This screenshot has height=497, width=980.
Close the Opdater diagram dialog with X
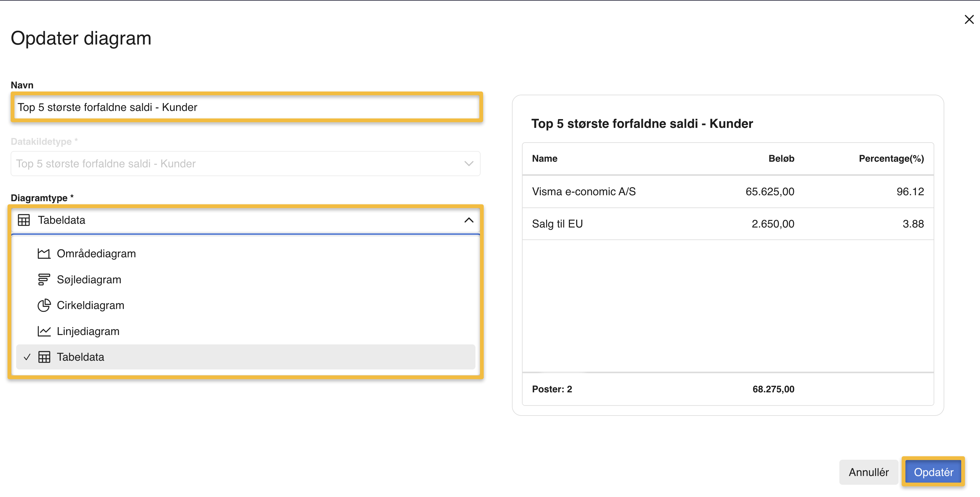pyautogui.click(x=969, y=19)
